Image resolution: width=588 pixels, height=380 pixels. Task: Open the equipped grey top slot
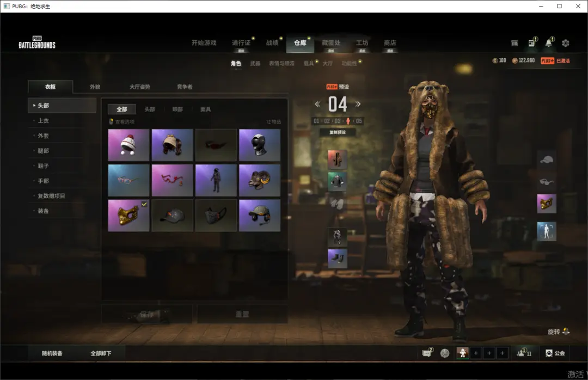point(337,181)
